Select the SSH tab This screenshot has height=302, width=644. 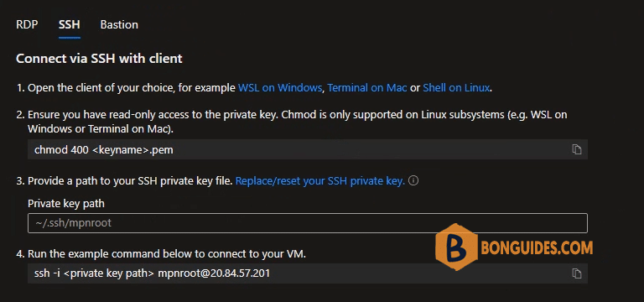tap(70, 24)
